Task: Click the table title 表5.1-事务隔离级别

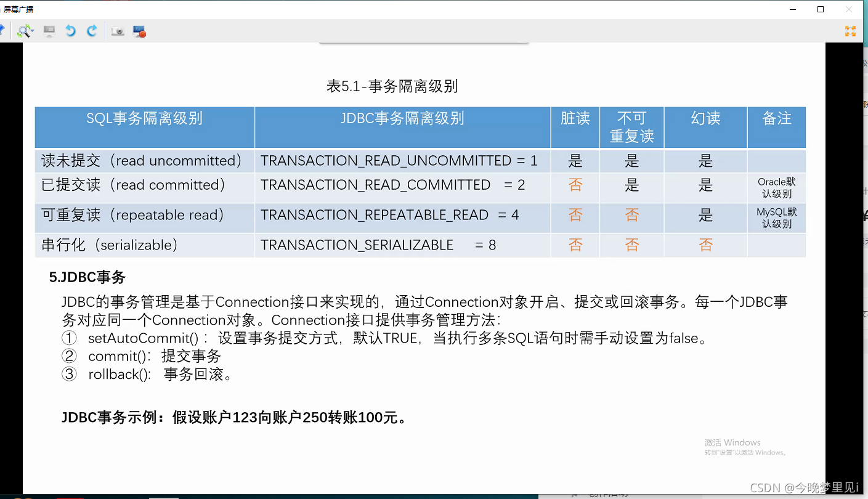Action: point(392,86)
